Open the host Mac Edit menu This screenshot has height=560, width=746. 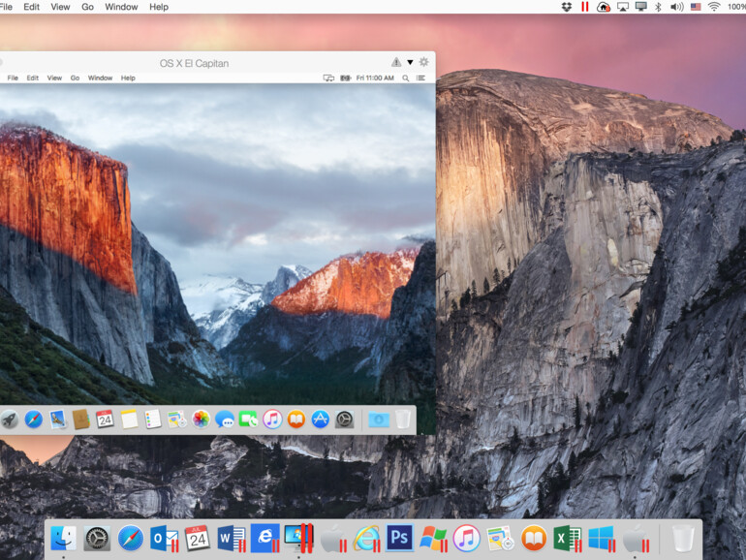[31, 7]
